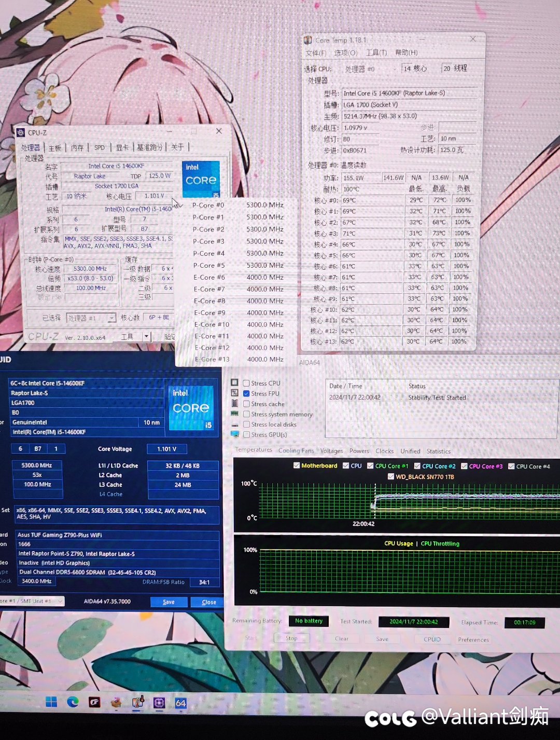Open the SPD tab in CPU-Z
The image size is (560, 740).
pos(100,148)
